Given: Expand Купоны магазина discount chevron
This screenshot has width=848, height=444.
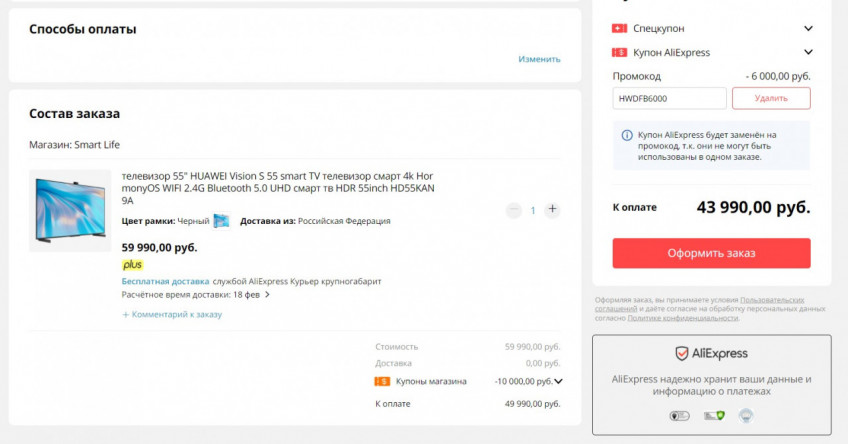Looking at the screenshot, I should tap(558, 381).
